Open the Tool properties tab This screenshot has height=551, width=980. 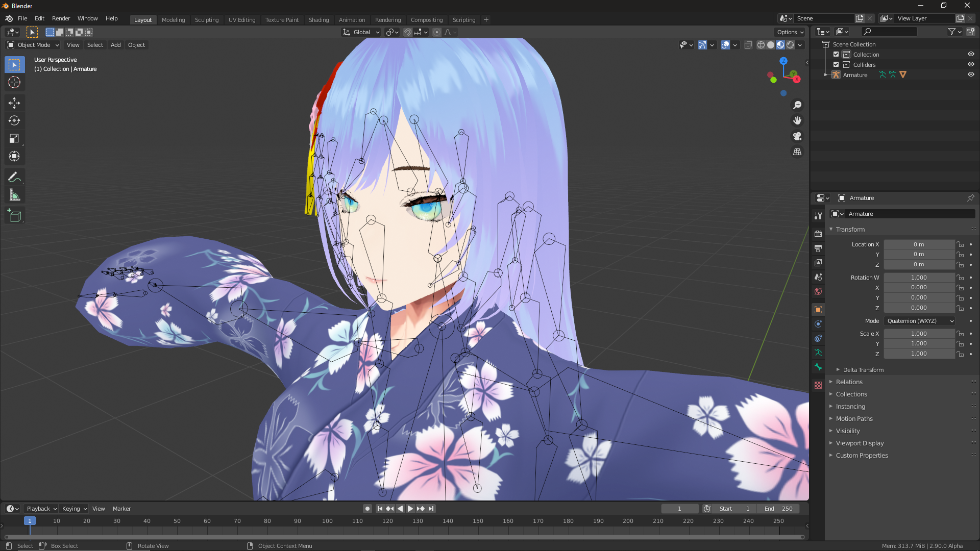(818, 216)
